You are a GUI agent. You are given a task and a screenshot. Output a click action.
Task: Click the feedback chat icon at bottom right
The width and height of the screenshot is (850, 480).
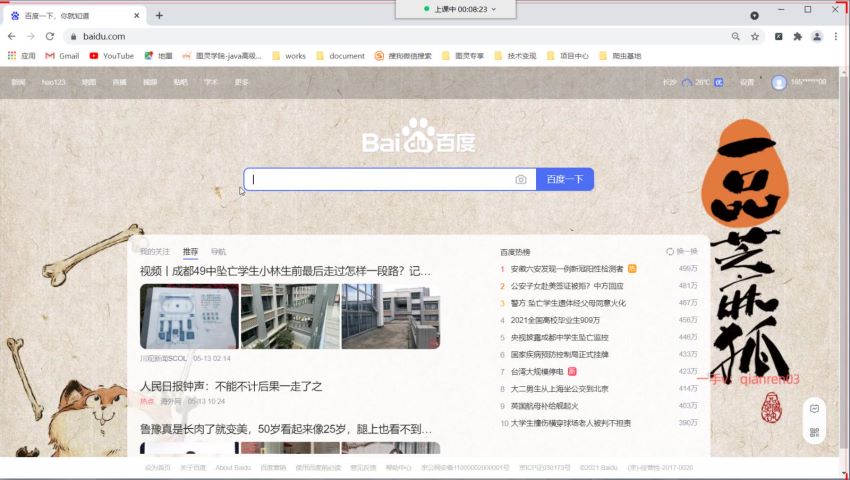(x=814, y=409)
